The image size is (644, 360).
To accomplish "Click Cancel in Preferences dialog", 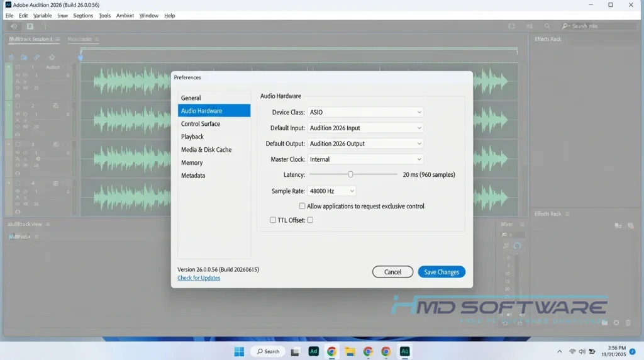I will tap(392, 272).
